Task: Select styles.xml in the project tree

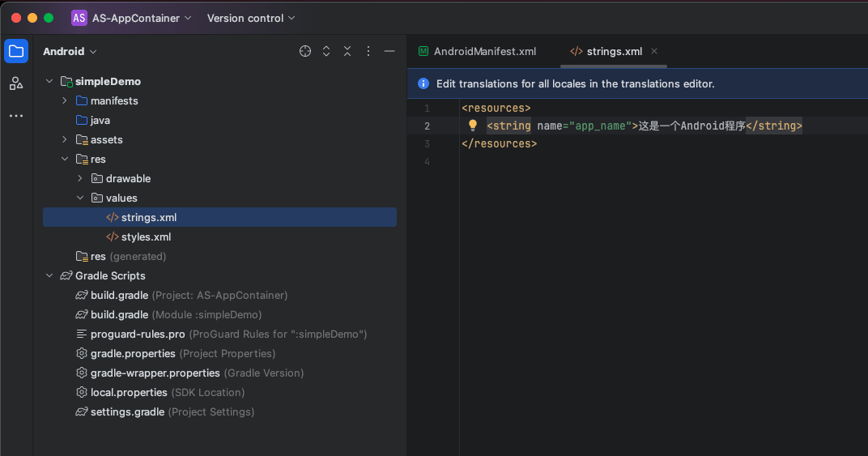Action: click(x=219, y=237)
